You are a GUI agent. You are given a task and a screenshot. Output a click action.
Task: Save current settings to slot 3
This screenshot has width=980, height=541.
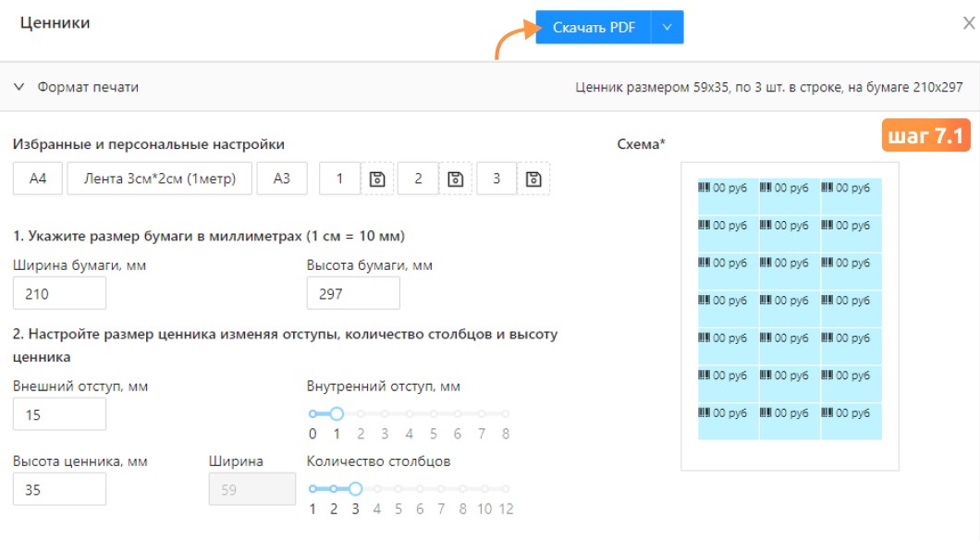pyautogui.click(x=533, y=178)
